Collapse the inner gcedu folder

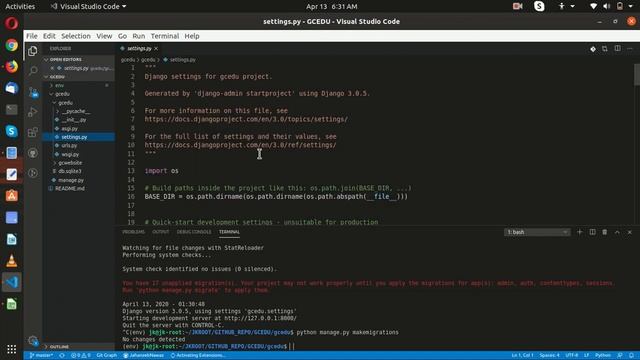coord(54,103)
